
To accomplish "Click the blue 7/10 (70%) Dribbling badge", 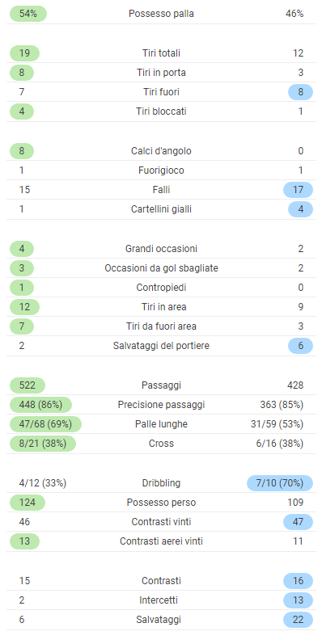I will (x=280, y=483).
